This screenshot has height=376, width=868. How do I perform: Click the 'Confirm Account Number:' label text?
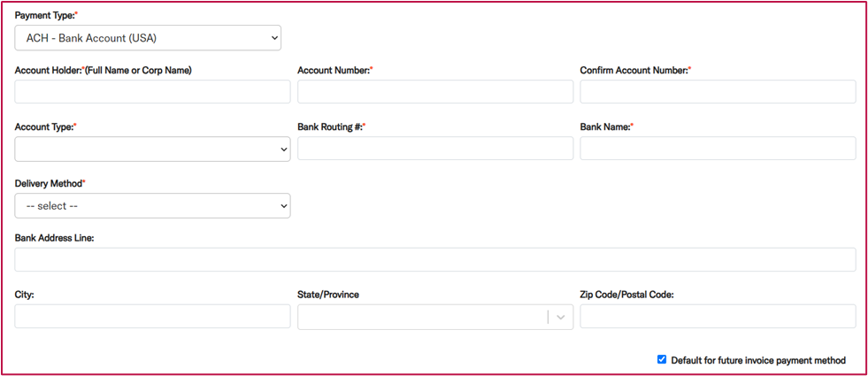pos(635,70)
